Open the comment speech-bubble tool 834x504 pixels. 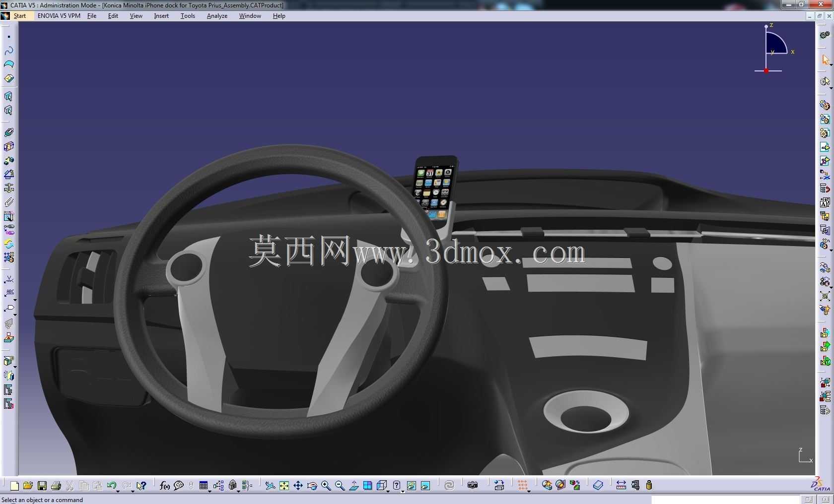179,486
